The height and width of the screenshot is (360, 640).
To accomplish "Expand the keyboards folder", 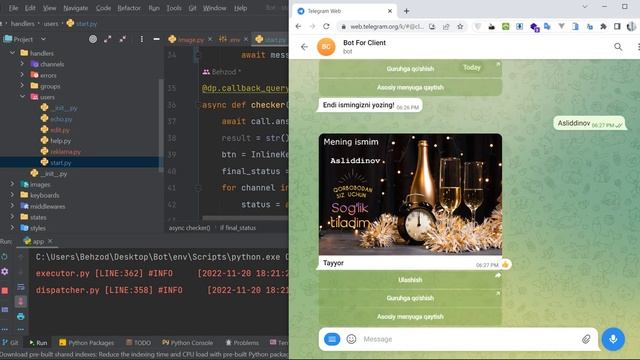I will tap(13, 195).
